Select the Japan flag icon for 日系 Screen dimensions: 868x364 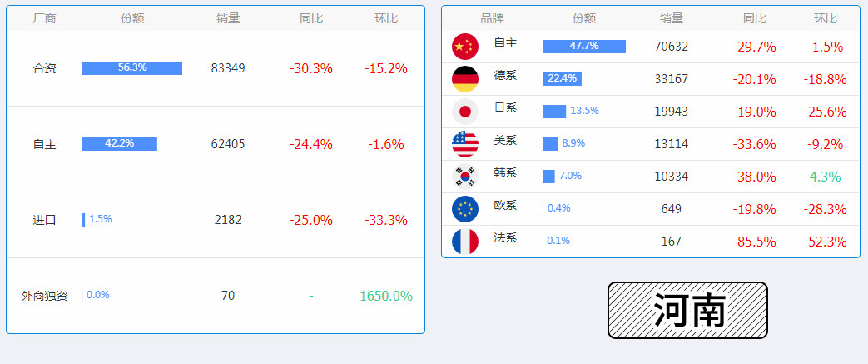465,112
